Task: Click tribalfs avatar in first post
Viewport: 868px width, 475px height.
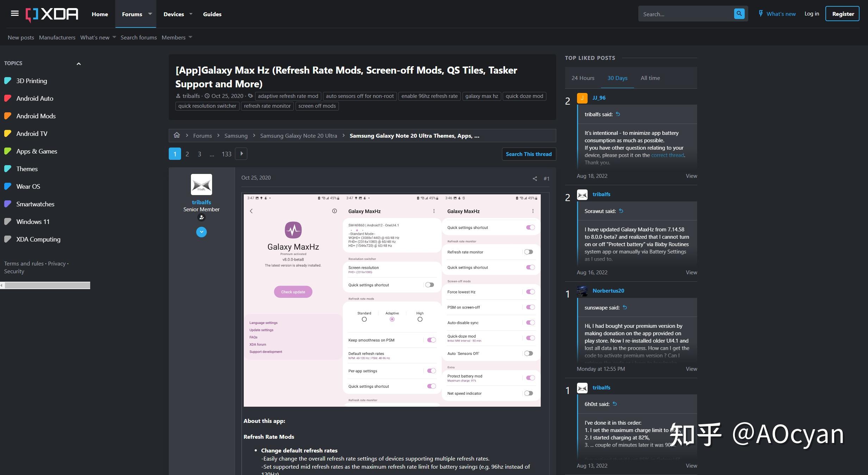Action: [201, 184]
